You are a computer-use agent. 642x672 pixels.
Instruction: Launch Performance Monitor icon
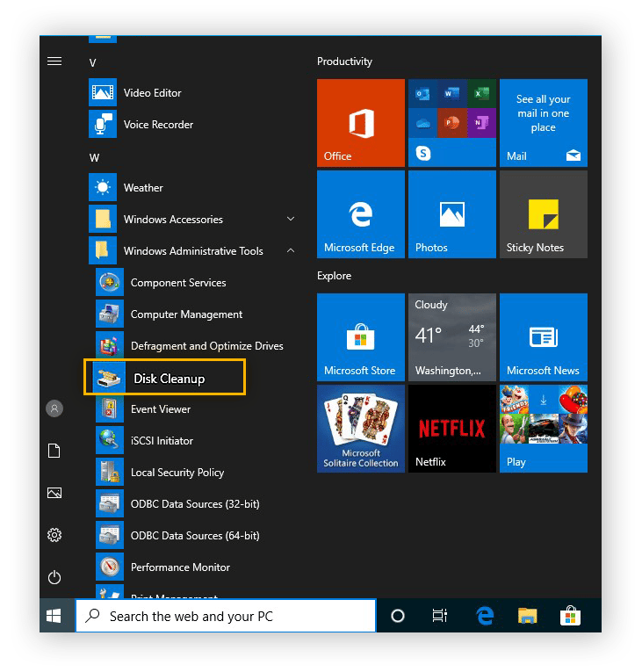109,567
